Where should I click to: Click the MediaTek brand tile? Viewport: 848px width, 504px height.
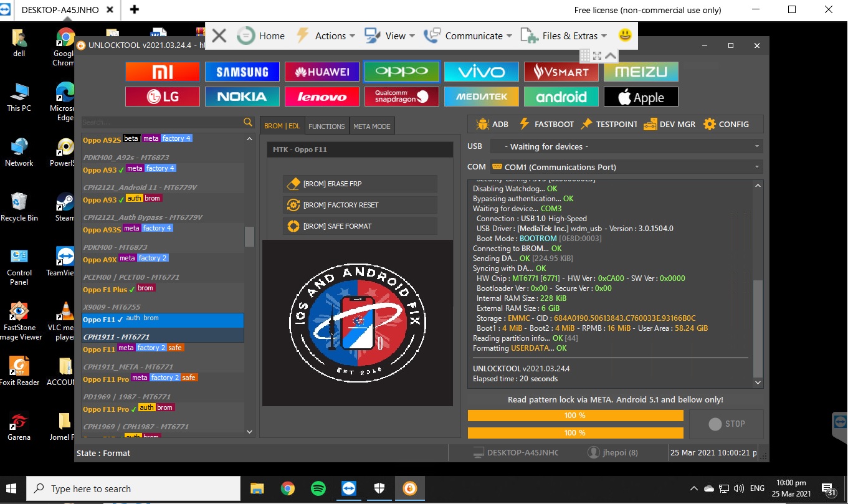pos(481,97)
